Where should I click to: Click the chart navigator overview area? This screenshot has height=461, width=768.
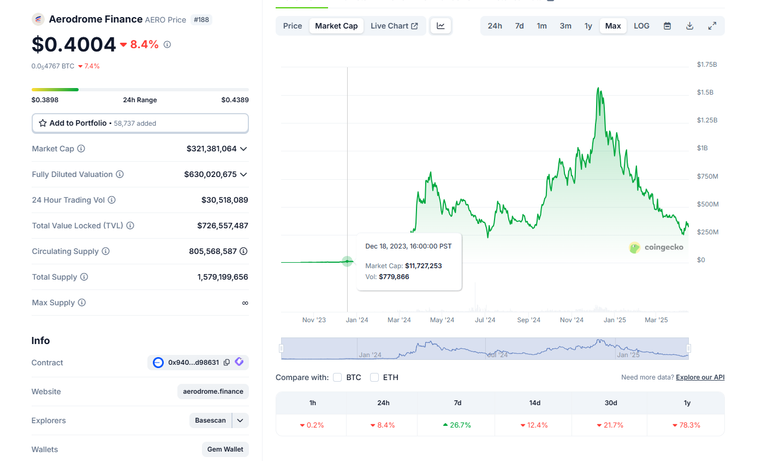[485, 348]
